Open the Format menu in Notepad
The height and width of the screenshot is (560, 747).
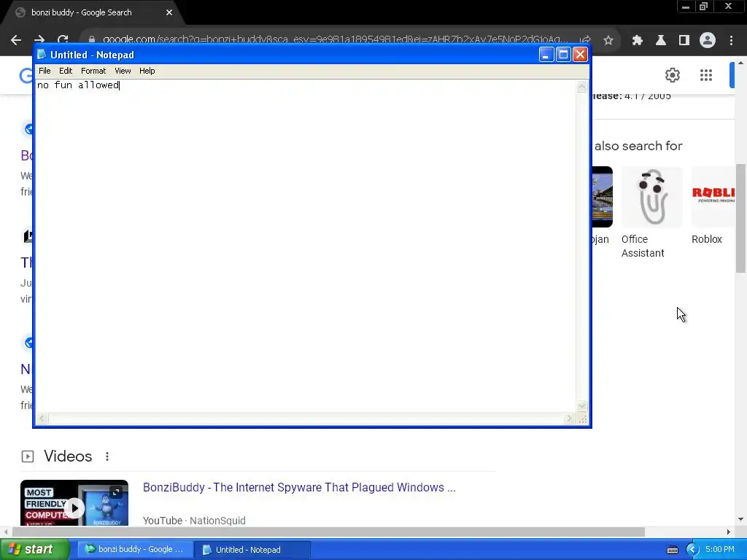(x=93, y=71)
